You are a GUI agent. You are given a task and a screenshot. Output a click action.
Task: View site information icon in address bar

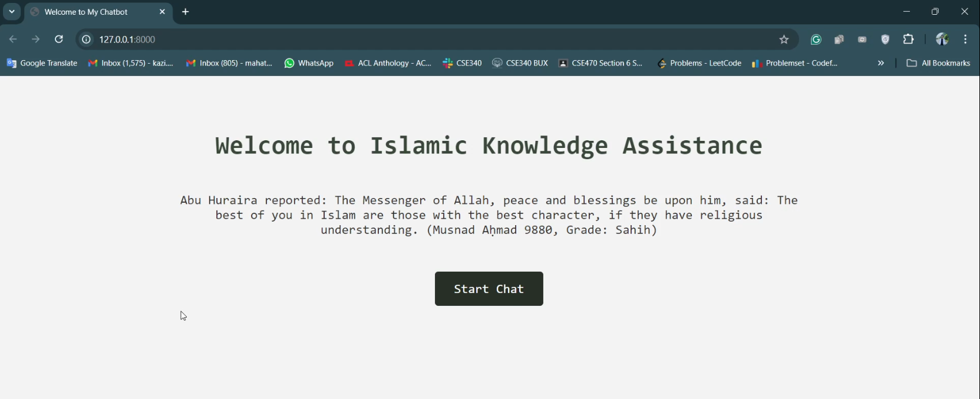coord(86,39)
